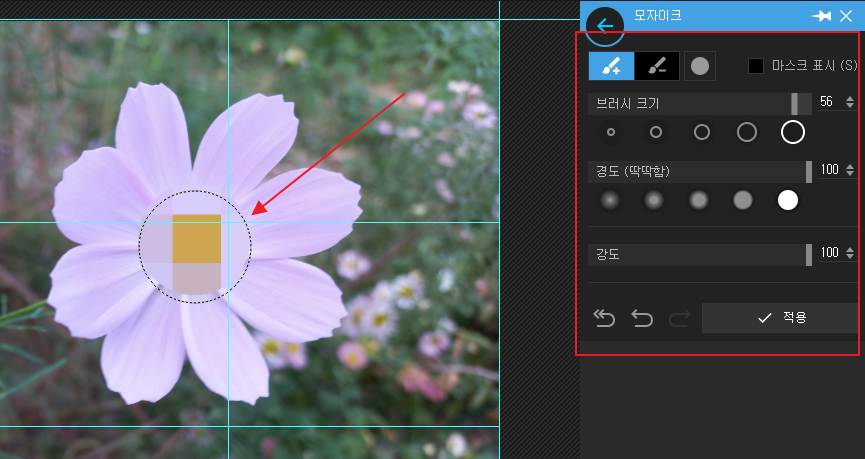This screenshot has height=459, width=865.
Task: Decrease brush size with the down stepper
Action: (x=850, y=105)
